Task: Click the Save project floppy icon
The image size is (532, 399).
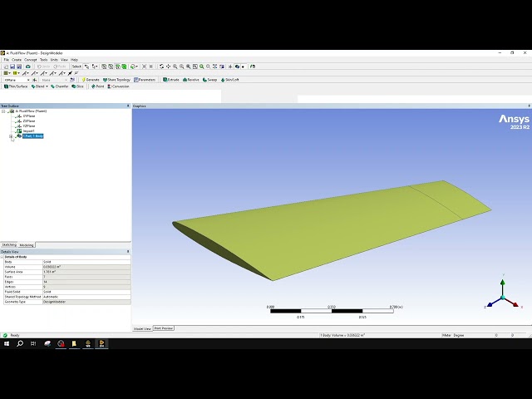Action: (12, 66)
